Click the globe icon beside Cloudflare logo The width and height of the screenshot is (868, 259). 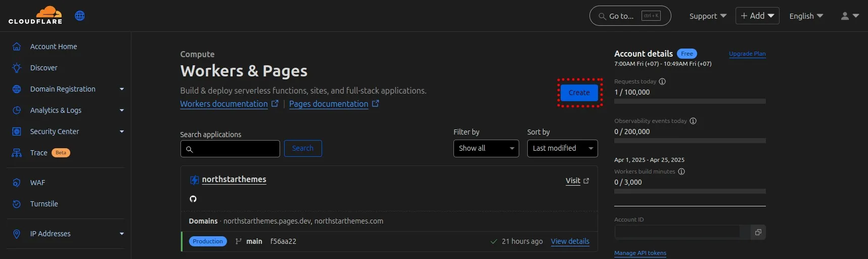tap(80, 16)
